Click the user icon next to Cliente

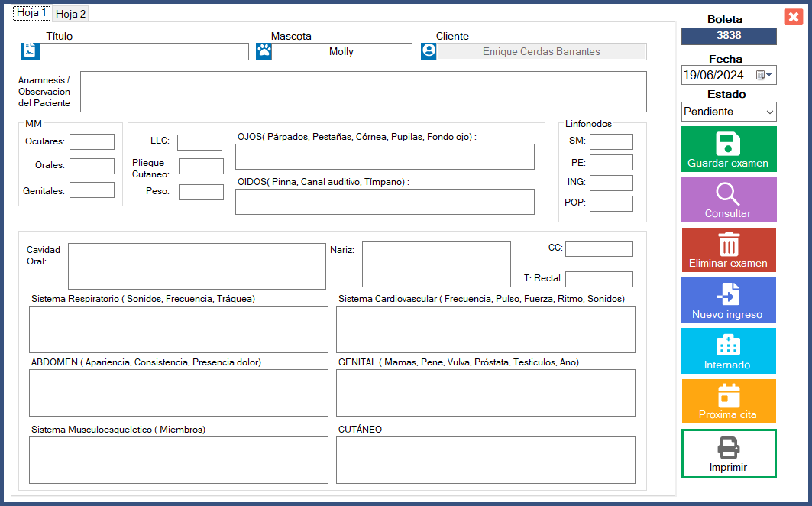coord(429,51)
